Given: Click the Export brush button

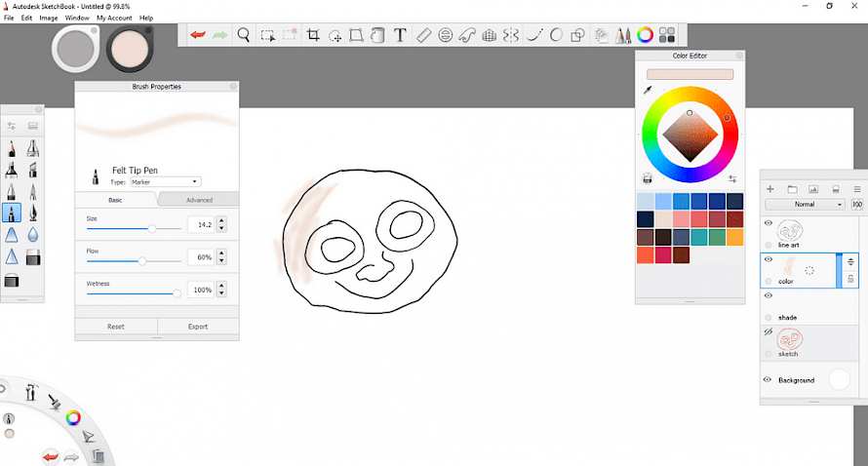Looking at the screenshot, I should [198, 327].
